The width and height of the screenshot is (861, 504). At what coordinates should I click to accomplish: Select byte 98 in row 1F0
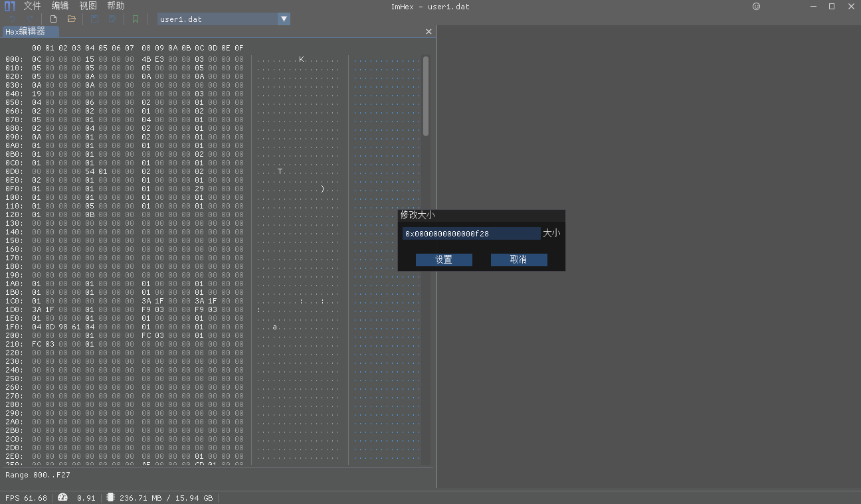[63, 327]
